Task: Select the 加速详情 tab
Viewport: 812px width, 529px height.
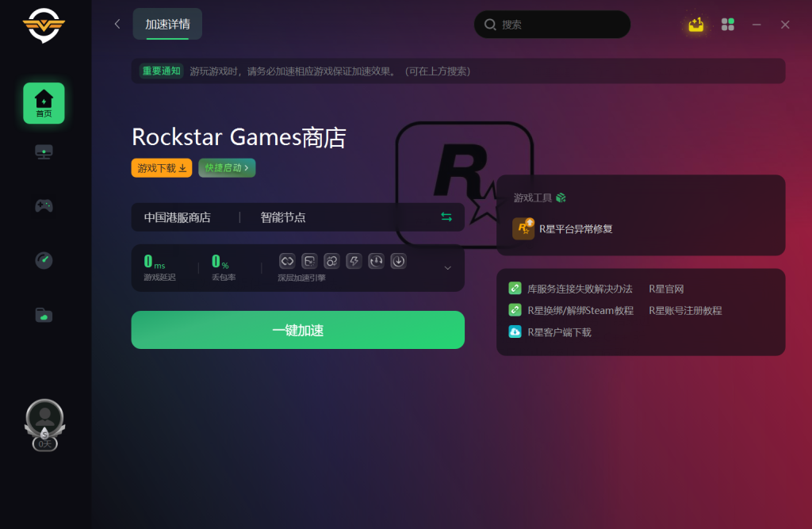Action: pyautogui.click(x=167, y=25)
